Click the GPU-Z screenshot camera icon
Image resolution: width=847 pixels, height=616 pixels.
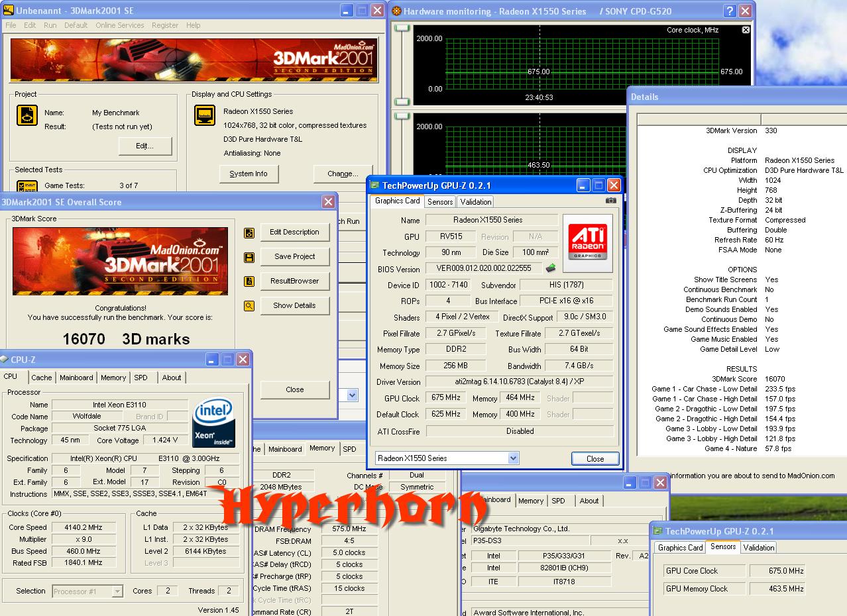[x=611, y=201]
